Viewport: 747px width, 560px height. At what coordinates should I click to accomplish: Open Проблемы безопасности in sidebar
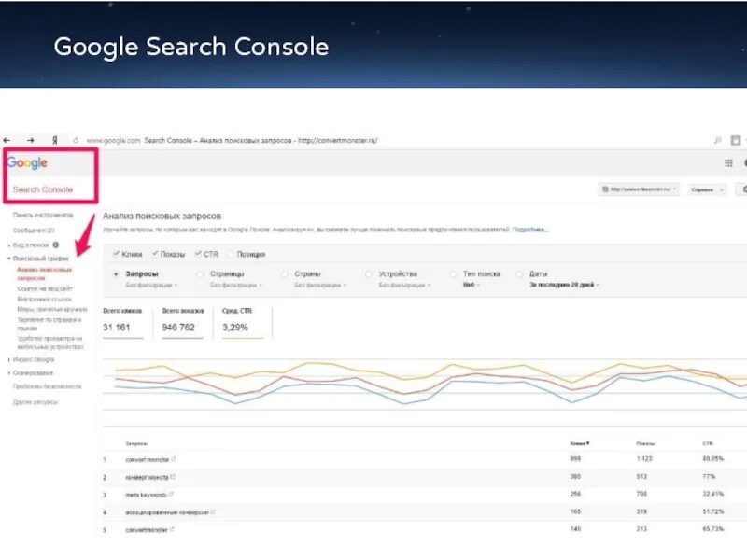(48, 386)
